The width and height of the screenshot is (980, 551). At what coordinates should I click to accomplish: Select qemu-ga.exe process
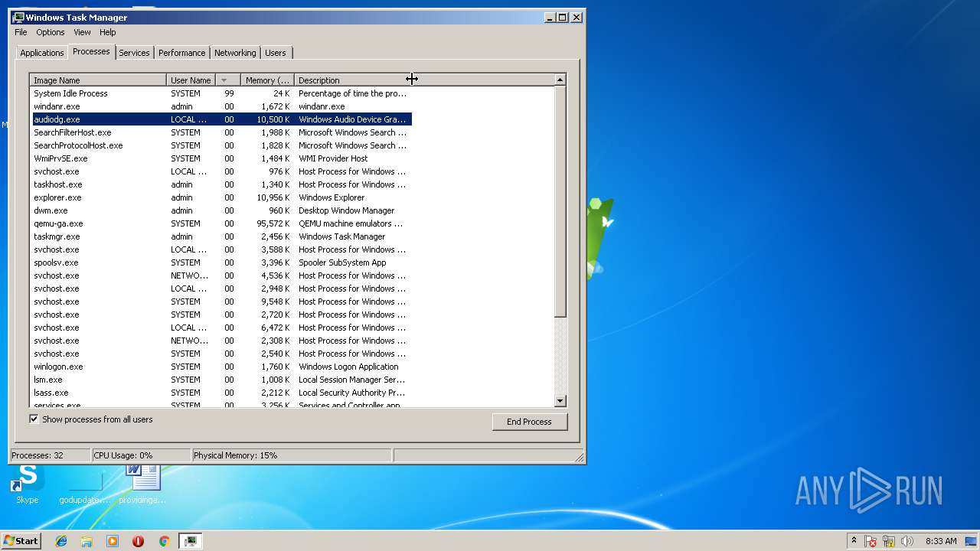(x=222, y=223)
